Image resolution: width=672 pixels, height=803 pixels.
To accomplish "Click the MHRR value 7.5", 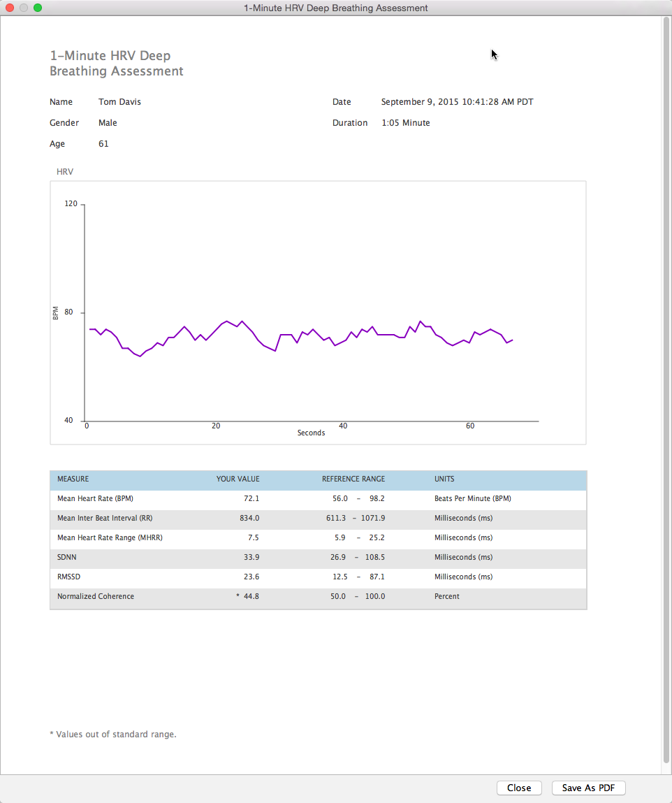I will 253,537.
